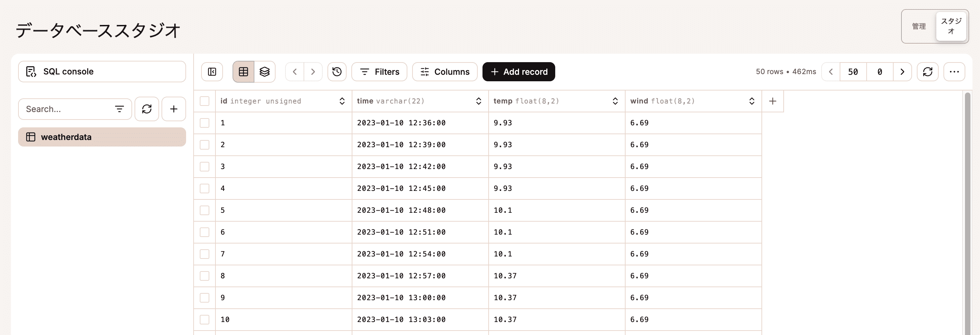
Task: Go forward in navigation history
Action: [x=313, y=72]
